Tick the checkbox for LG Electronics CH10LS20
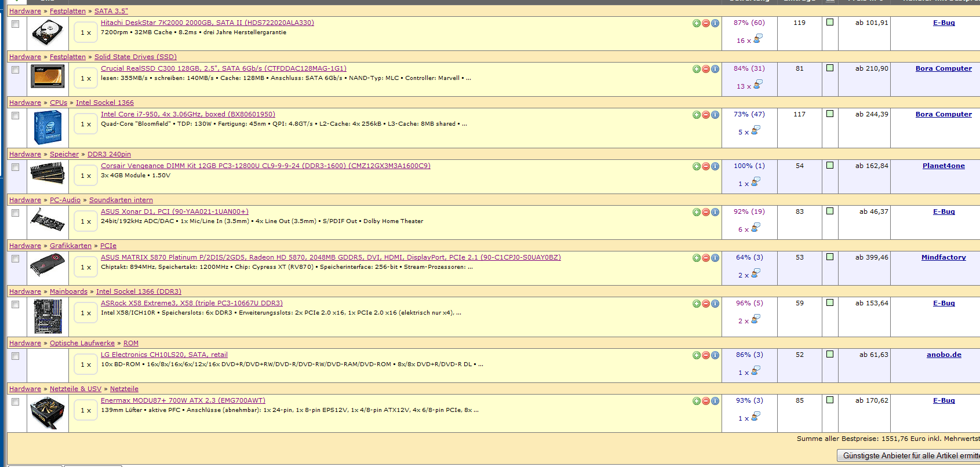This screenshot has width=980, height=467. [16, 356]
